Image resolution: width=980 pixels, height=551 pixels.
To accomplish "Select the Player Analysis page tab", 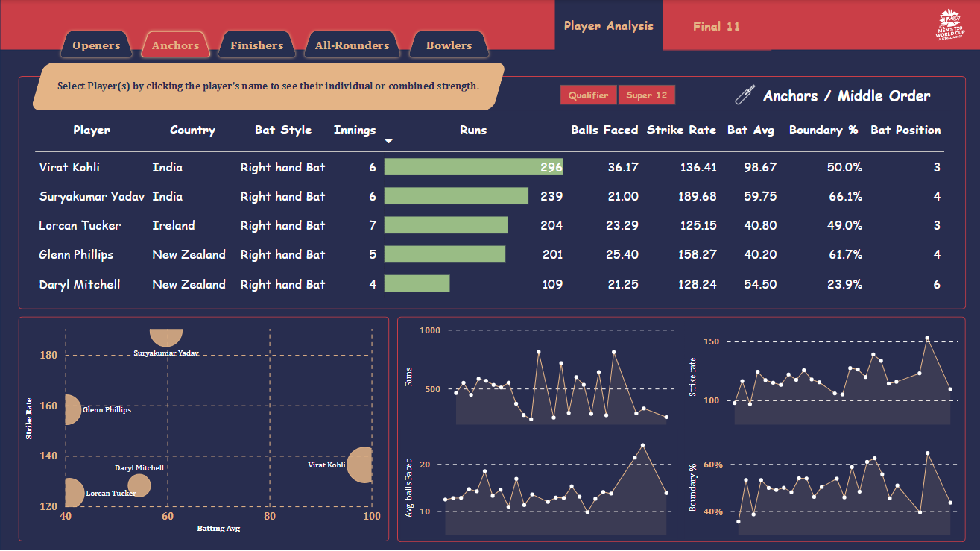I will 608,26.
